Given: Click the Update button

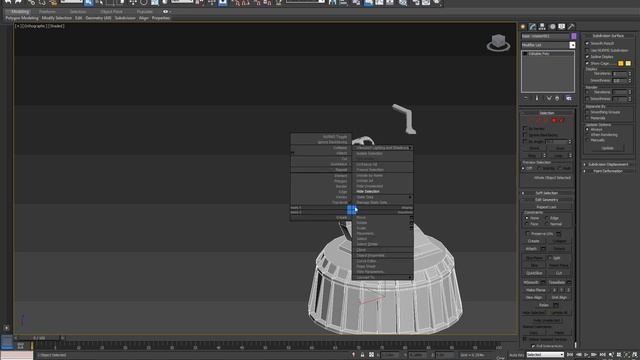Looking at the screenshot, I should point(607,148).
